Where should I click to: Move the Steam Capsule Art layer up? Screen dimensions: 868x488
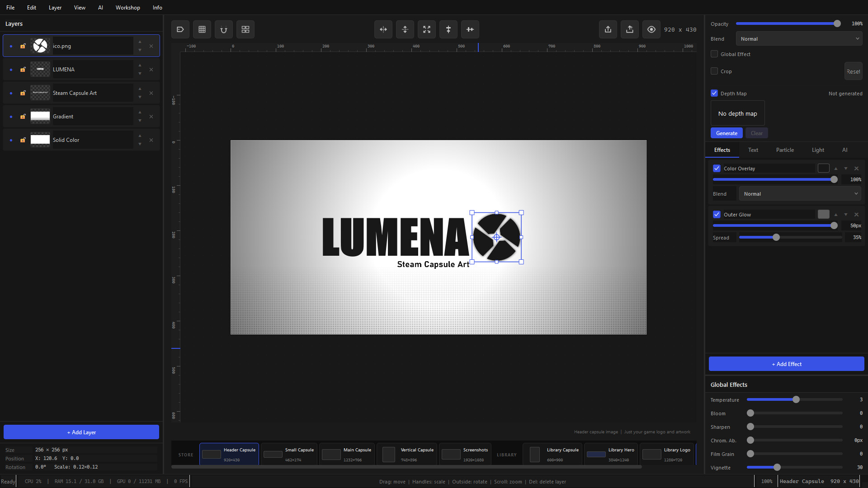coord(140,90)
